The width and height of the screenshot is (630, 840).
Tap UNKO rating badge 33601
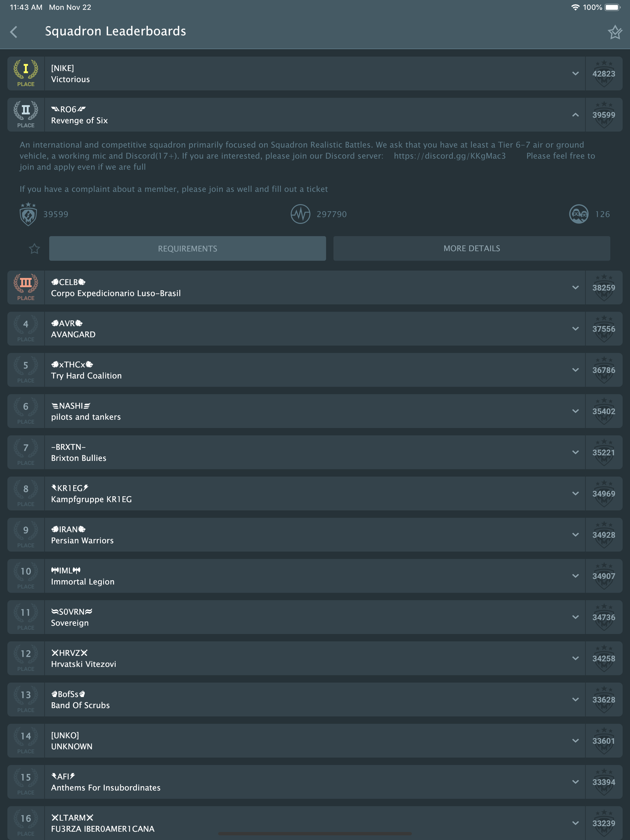[x=604, y=740]
